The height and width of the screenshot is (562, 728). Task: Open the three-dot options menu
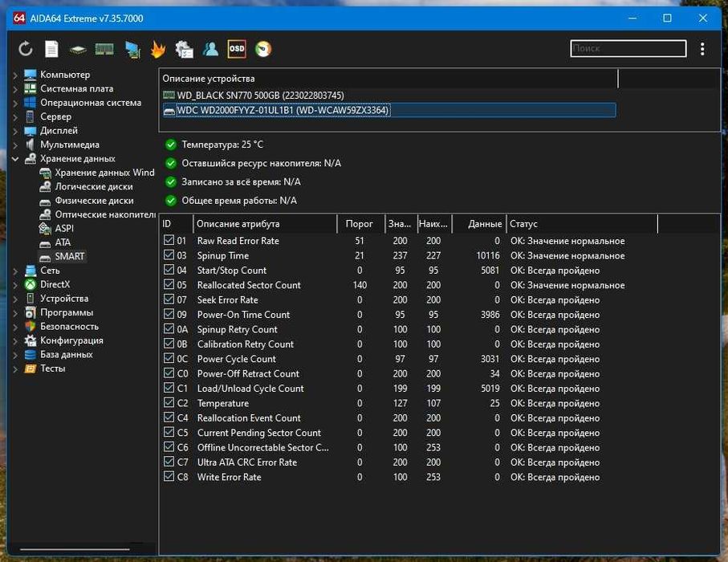(702, 49)
